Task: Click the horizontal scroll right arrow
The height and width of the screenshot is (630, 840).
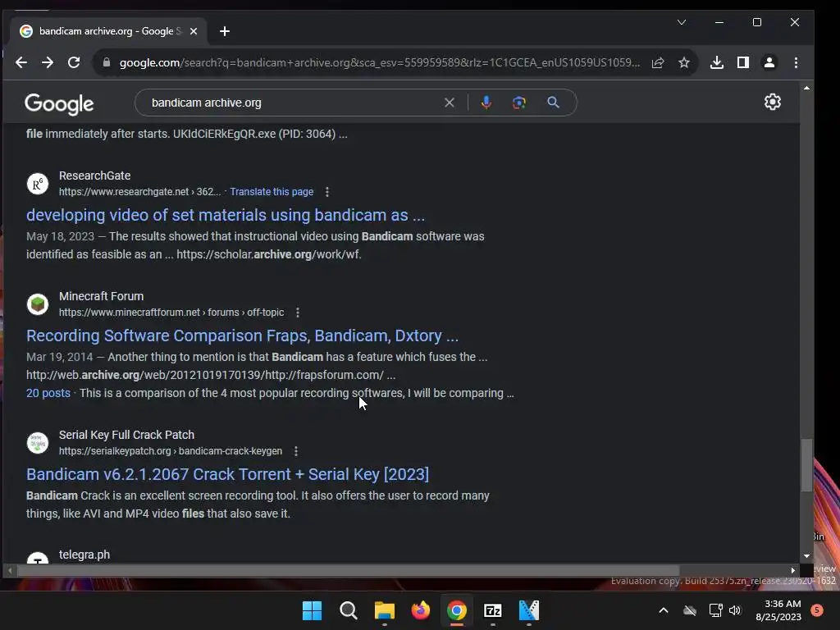Action: [793, 571]
